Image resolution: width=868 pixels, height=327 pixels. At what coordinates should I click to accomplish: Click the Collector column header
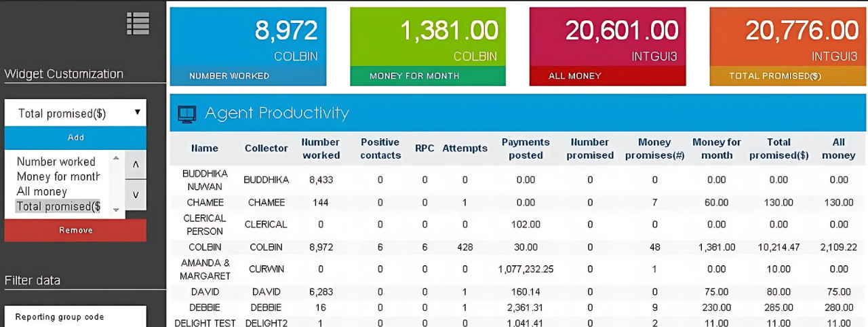pyautogui.click(x=267, y=149)
